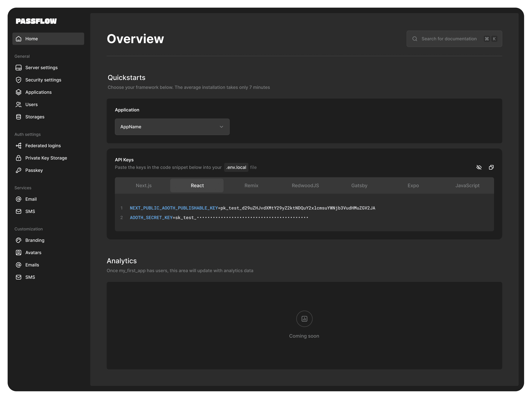Click the Server settings icon in sidebar

(x=19, y=68)
